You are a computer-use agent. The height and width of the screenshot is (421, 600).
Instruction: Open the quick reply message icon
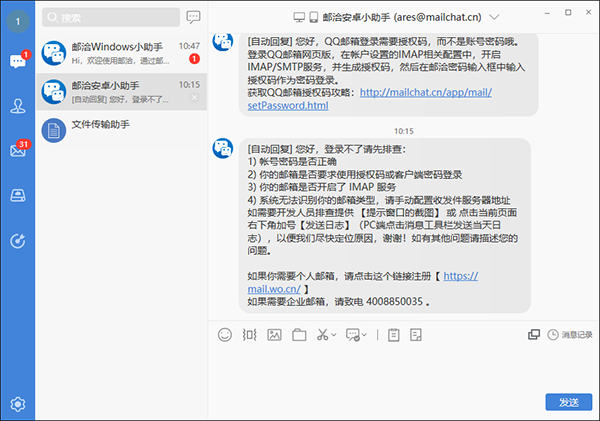point(353,335)
